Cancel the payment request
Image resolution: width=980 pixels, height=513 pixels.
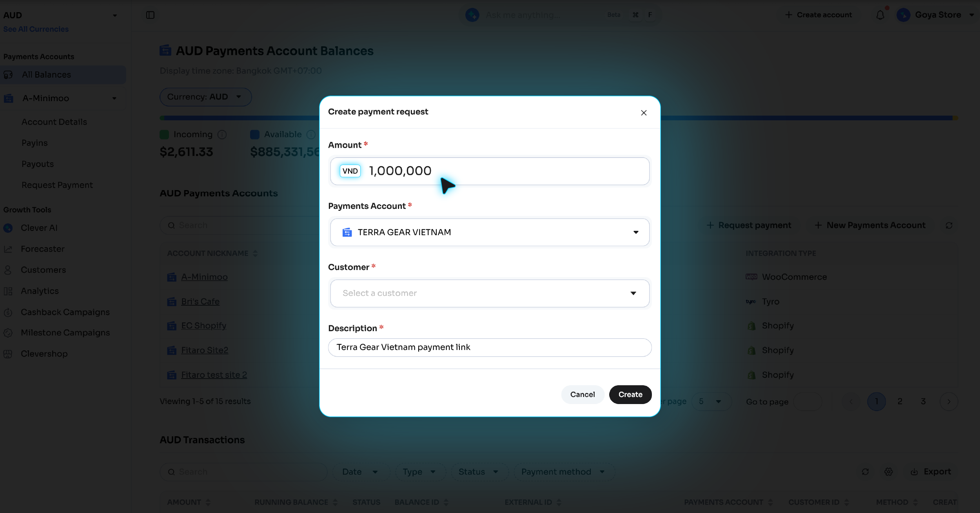(583, 395)
